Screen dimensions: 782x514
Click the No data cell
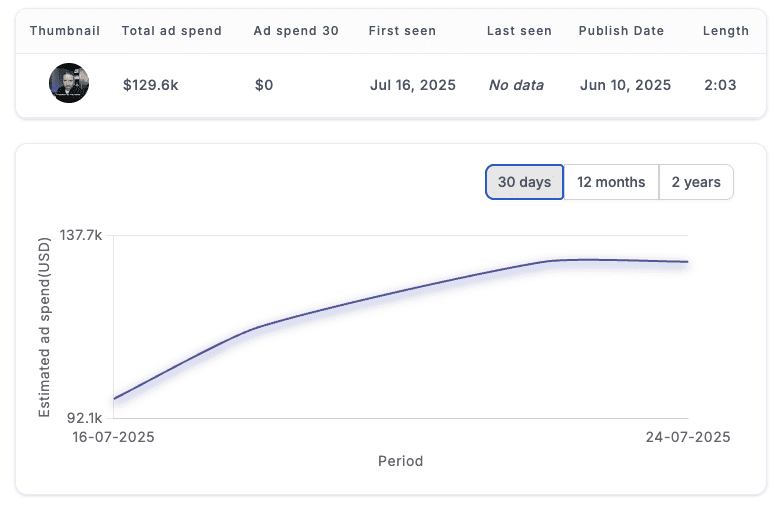(x=516, y=85)
